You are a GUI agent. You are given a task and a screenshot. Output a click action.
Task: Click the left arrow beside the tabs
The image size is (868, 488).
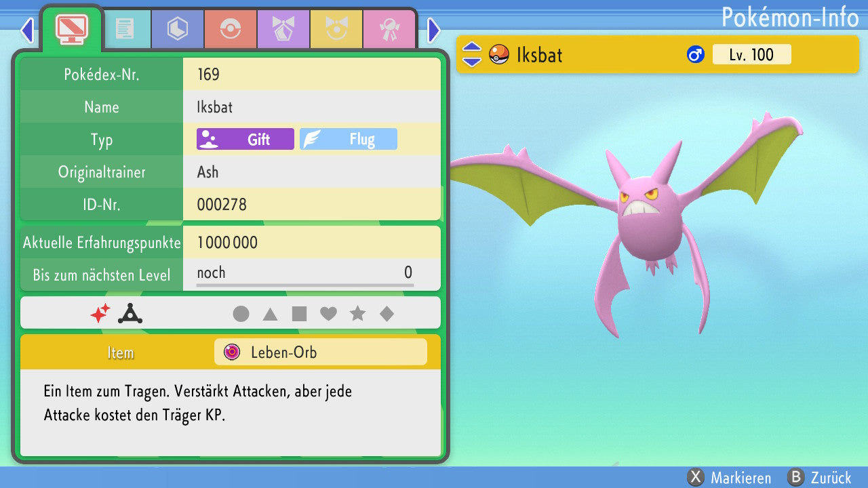pyautogui.click(x=27, y=30)
